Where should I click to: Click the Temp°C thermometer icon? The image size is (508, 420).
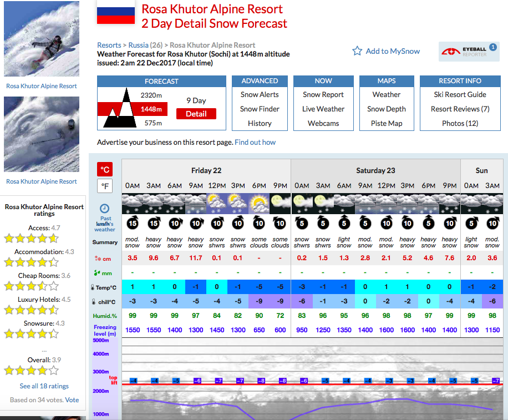(93, 287)
